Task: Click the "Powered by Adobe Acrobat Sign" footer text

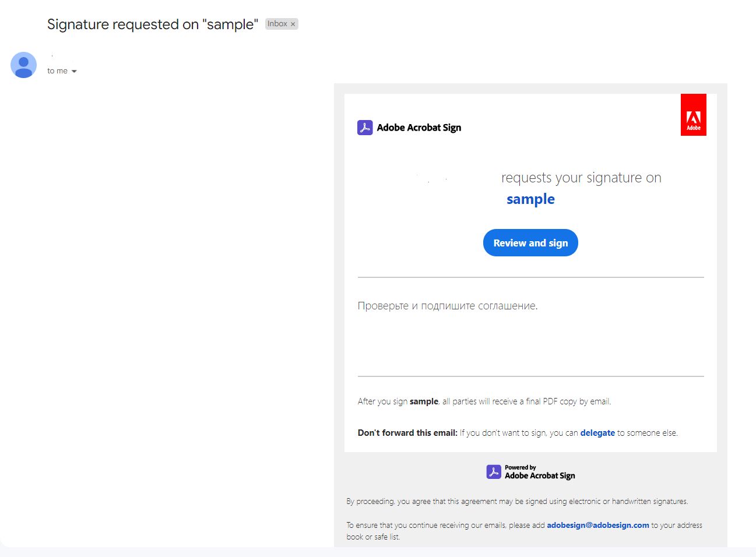Action: click(540, 472)
